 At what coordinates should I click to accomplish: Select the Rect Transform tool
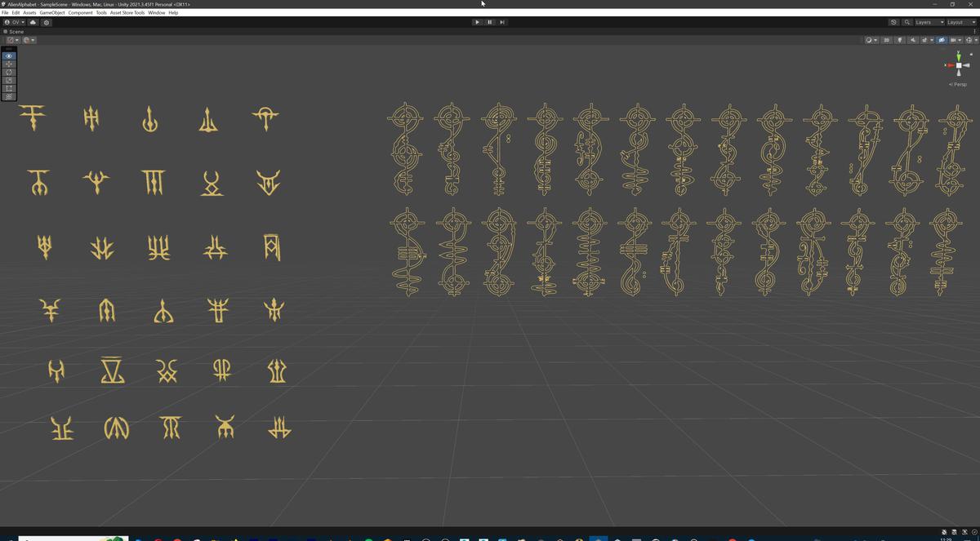coord(8,88)
